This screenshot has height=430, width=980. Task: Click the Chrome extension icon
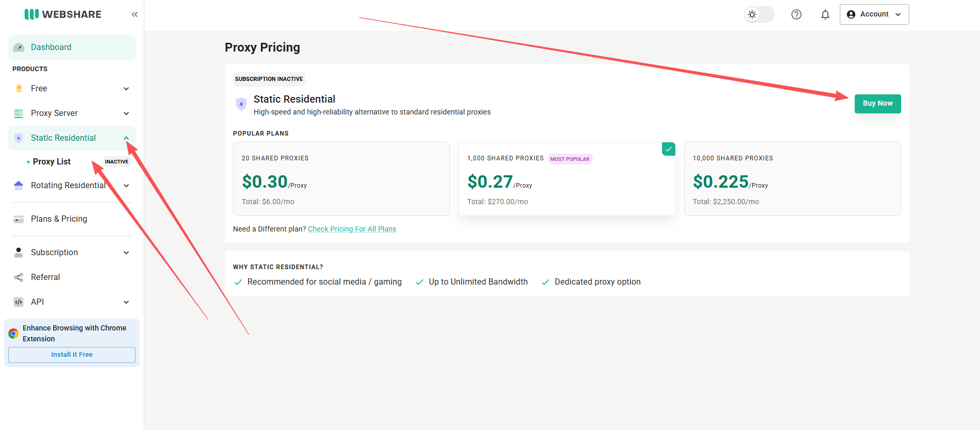(13, 334)
